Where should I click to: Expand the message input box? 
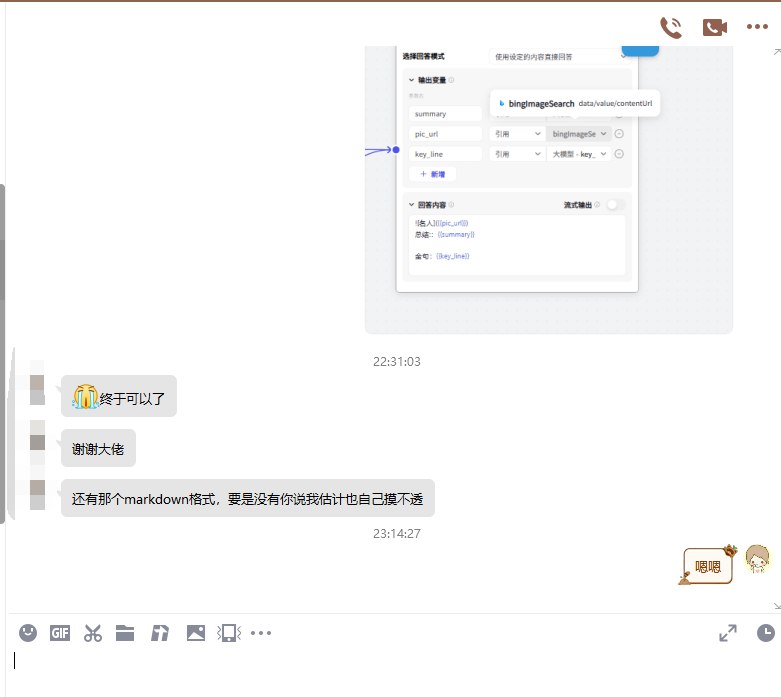728,633
